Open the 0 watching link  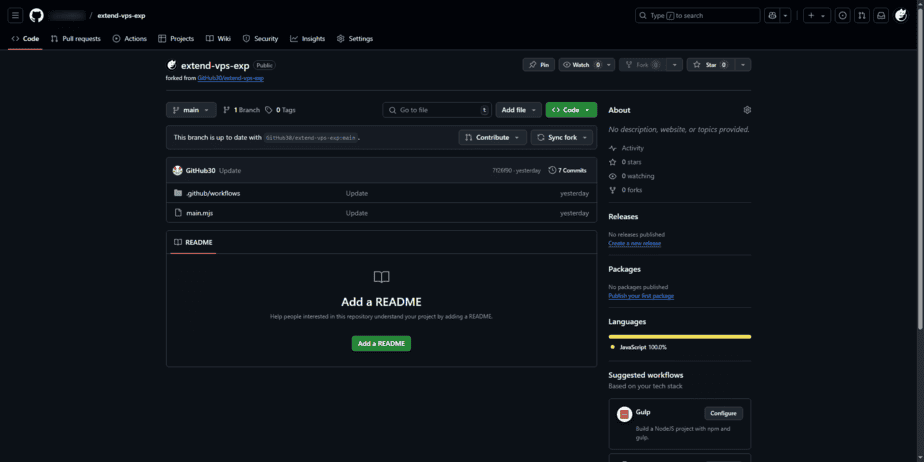coord(632,176)
